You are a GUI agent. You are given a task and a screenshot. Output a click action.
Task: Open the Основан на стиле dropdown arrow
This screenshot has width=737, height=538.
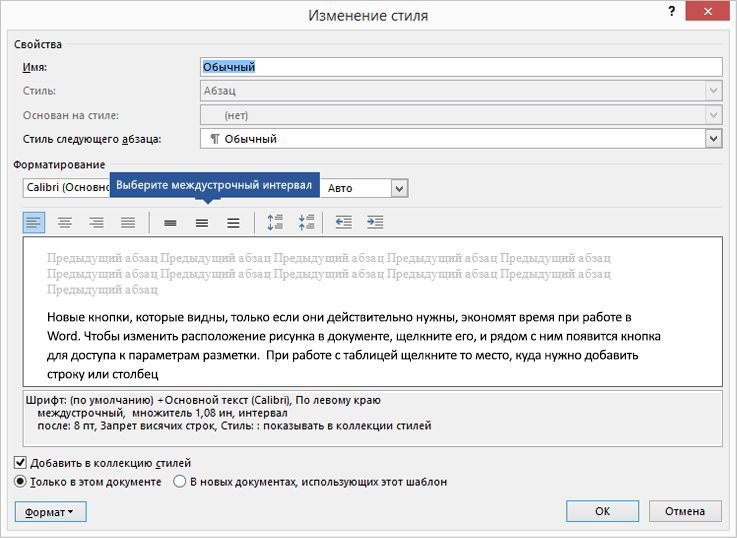coord(713,115)
